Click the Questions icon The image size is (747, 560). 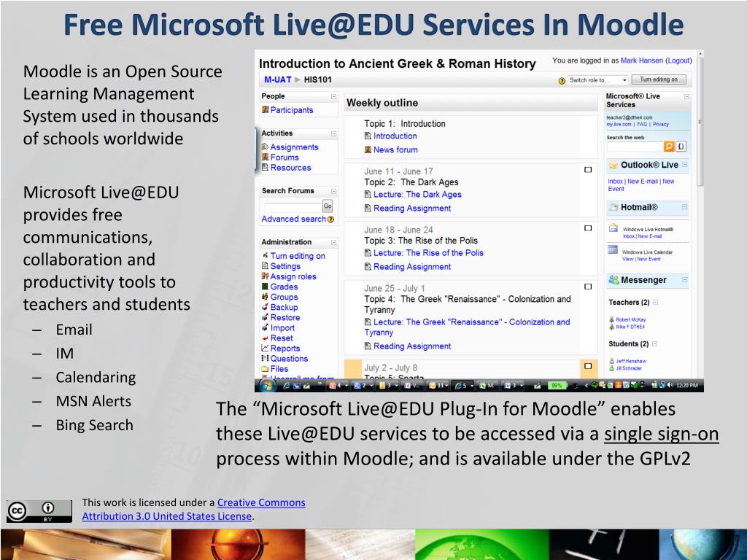265,358
